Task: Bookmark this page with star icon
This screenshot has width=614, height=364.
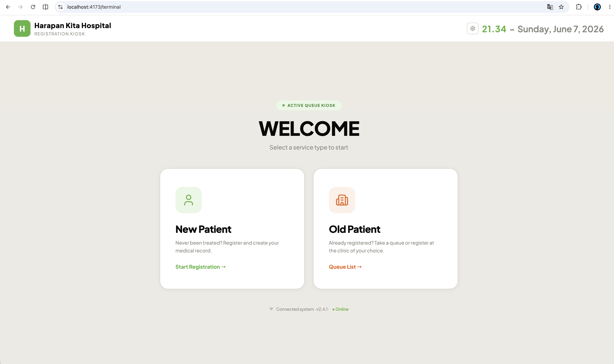Action: pos(561,7)
